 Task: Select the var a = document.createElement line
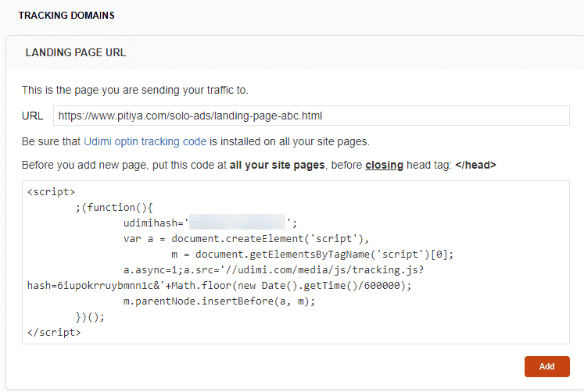[x=246, y=239]
